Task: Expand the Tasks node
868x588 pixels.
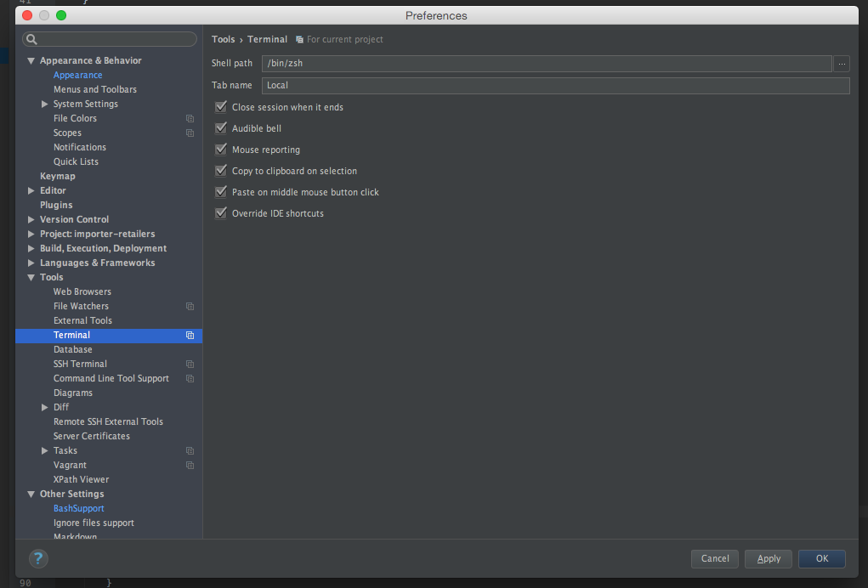Action: (45, 451)
